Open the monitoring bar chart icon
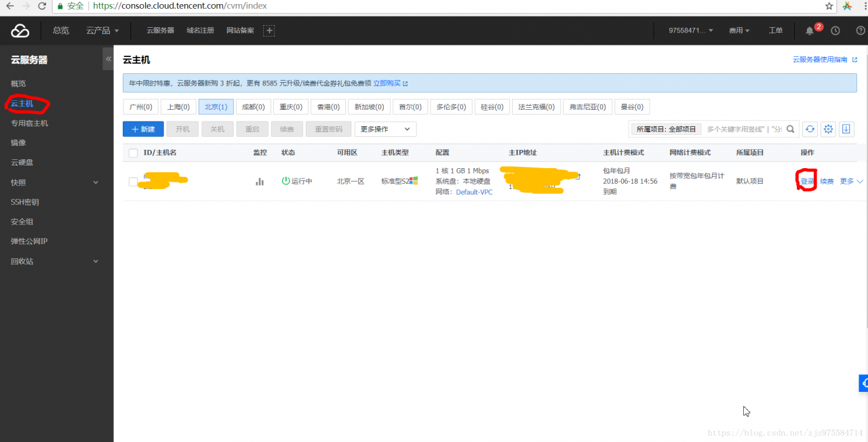This screenshot has width=868, height=442. coord(260,182)
